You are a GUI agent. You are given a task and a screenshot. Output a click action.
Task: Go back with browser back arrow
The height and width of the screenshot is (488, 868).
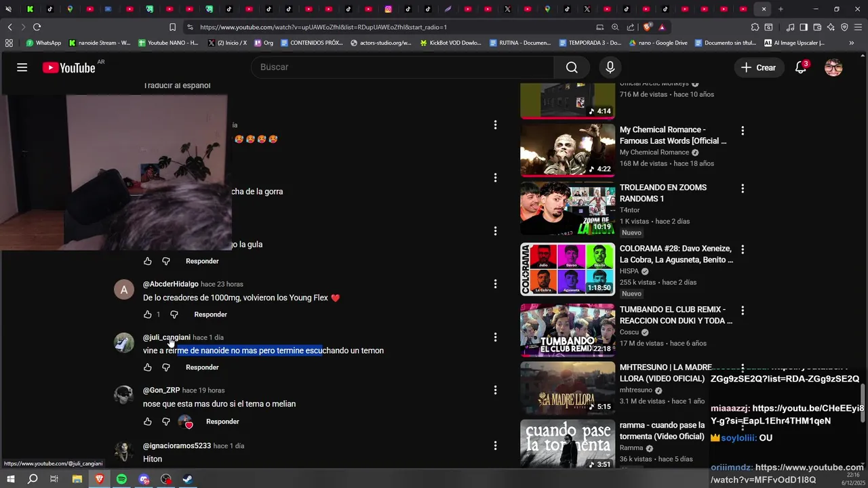(9, 27)
